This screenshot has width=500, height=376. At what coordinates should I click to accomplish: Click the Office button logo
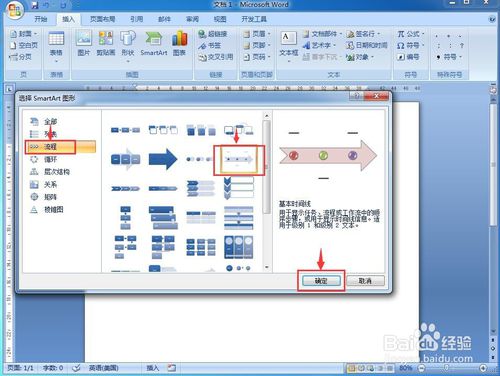[15, 10]
